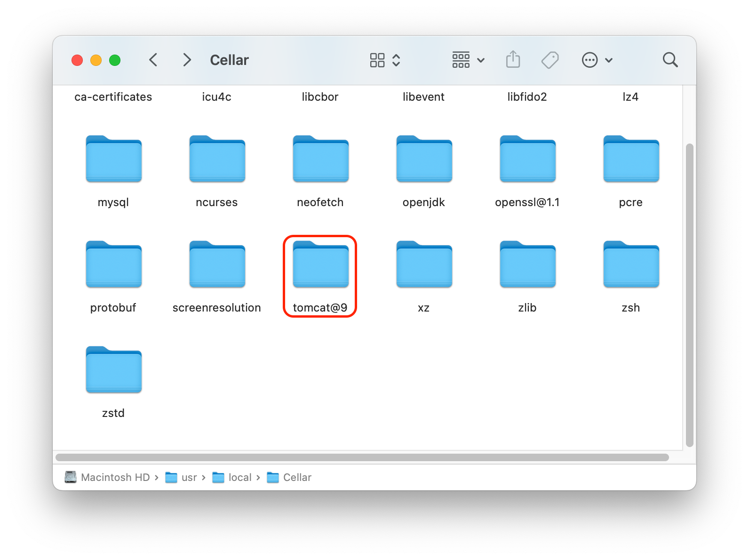
Task: Open the group-by options dropdown
Action: coord(468,60)
